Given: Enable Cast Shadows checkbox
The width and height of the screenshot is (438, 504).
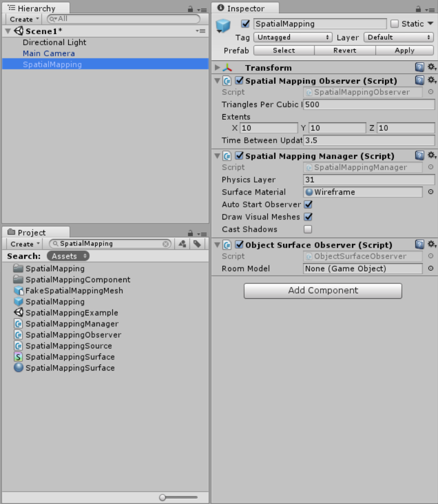Looking at the screenshot, I should (308, 229).
